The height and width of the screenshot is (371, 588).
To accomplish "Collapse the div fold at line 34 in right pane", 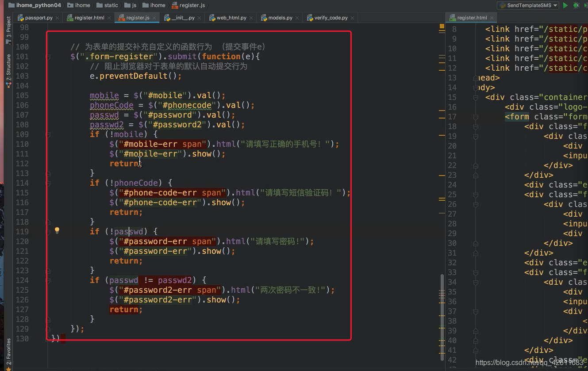I will 476,282.
